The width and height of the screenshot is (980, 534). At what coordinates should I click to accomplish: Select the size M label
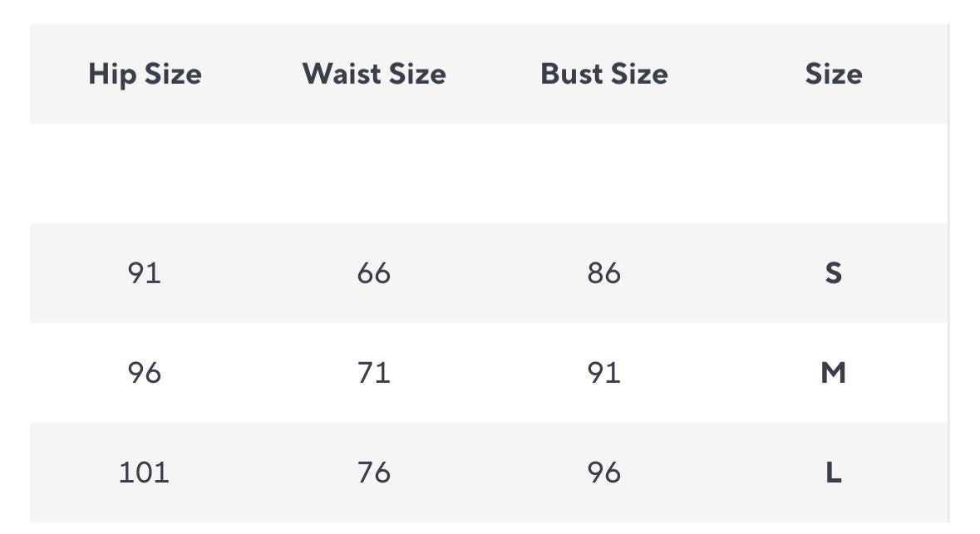[x=834, y=373]
